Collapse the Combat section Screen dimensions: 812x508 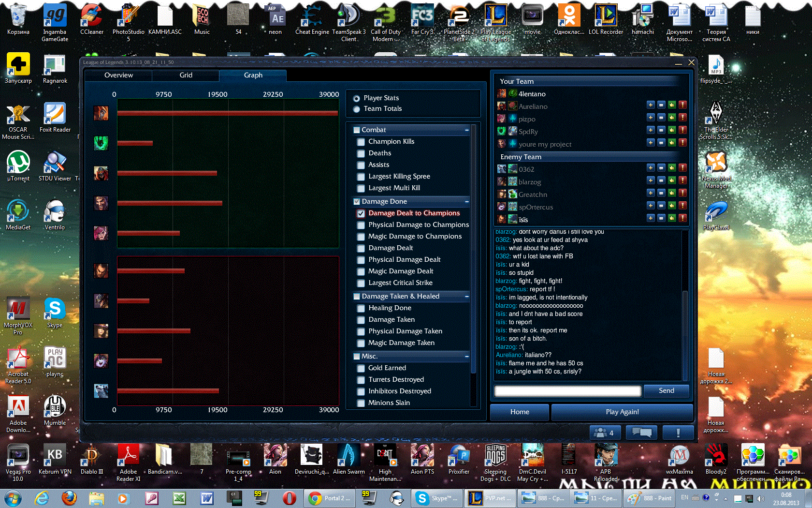point(467,130)
